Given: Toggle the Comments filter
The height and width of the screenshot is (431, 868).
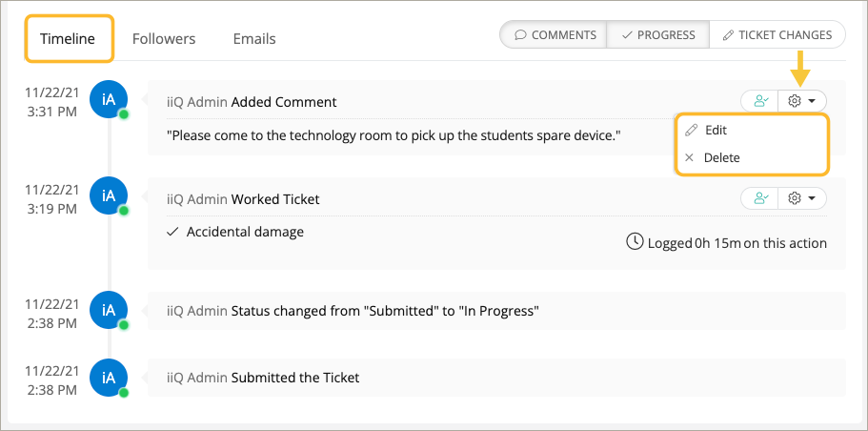Looking at the screenshot, I should click(555, 35).
